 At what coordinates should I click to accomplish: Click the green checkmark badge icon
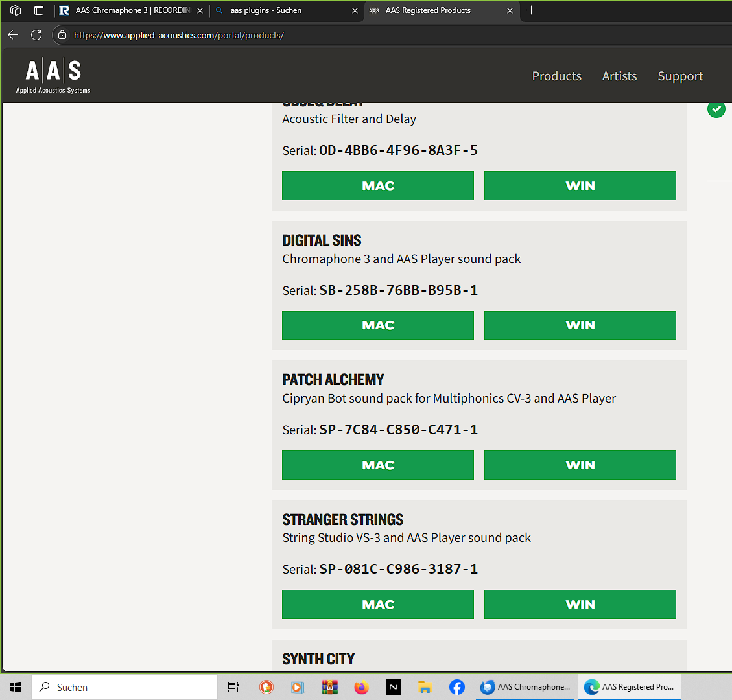(x=716, y=109)
